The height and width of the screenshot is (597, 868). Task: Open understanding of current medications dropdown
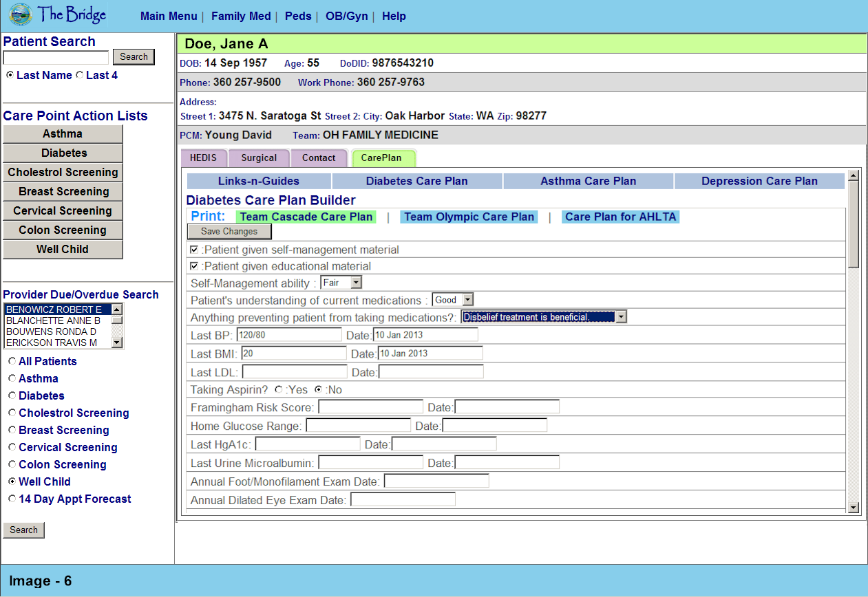[x=453, y=300]
